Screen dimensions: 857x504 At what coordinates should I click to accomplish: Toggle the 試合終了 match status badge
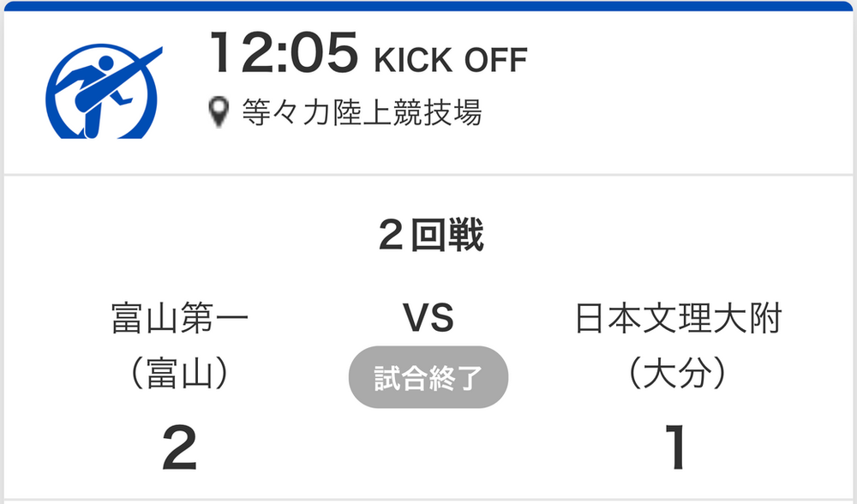(x=428, y=377)
